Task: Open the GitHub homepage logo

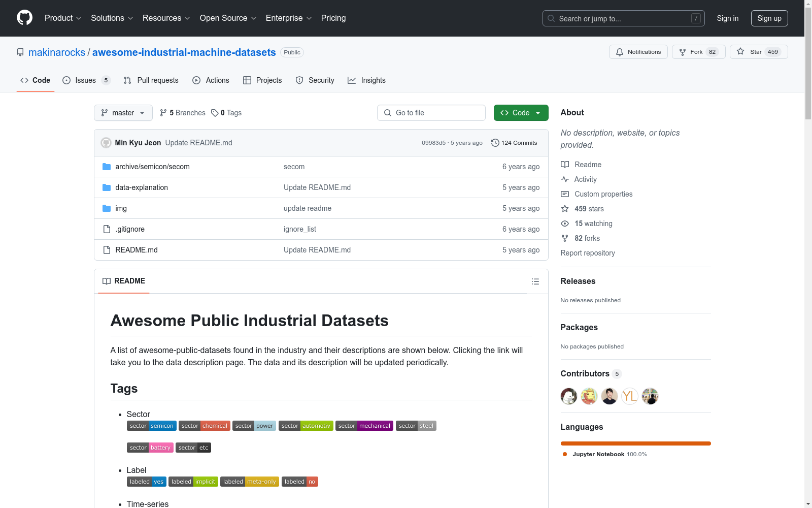Action: tap(24, 18)
